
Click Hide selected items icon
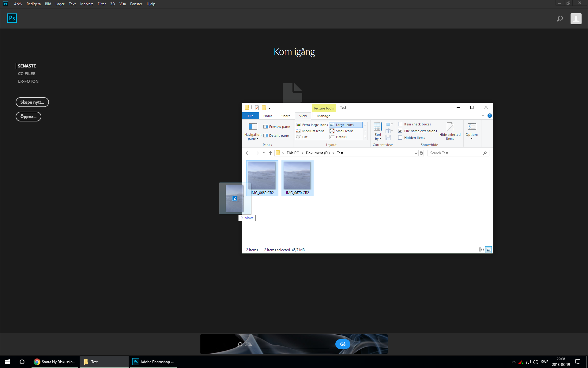450,126
